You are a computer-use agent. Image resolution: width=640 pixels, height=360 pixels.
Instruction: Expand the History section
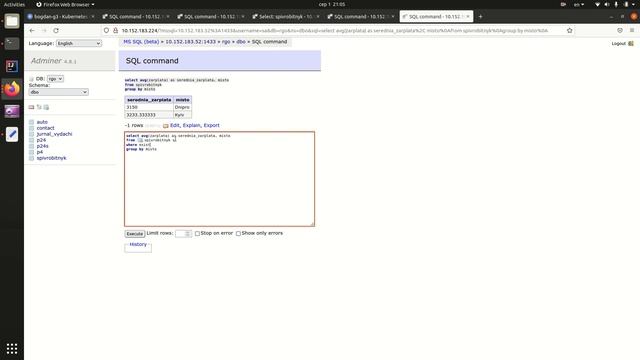(138, 244)
